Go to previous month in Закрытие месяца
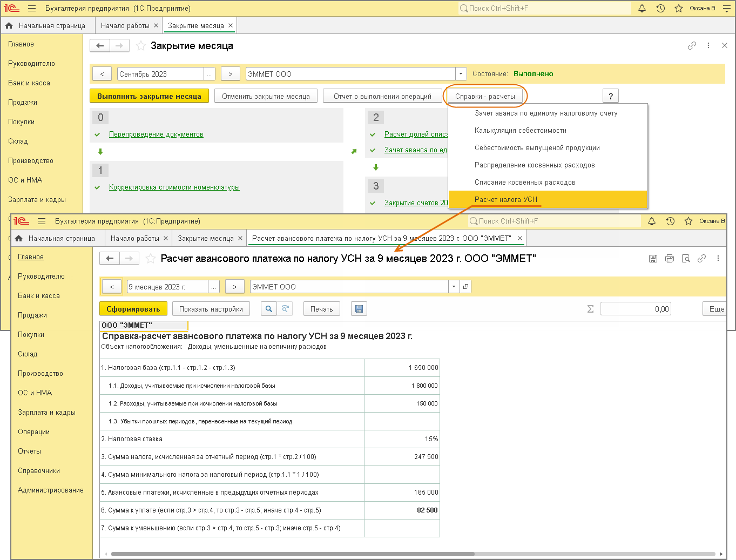This screenshot has height=560, width=736. tap(102, 74)
